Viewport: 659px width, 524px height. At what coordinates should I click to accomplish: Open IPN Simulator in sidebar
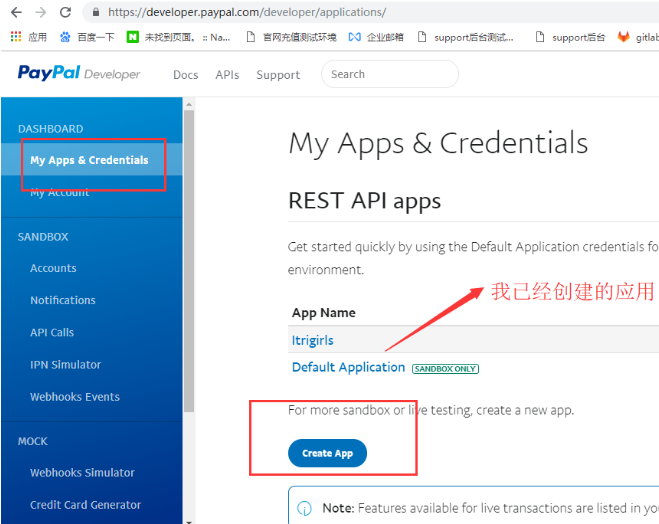click(65, 364)
